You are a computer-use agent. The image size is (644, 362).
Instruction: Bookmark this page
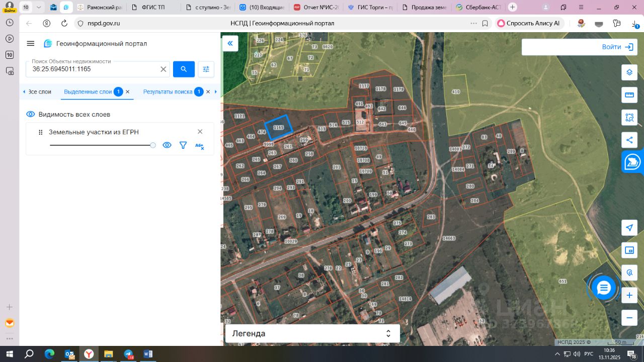click(x=485, y=23)
